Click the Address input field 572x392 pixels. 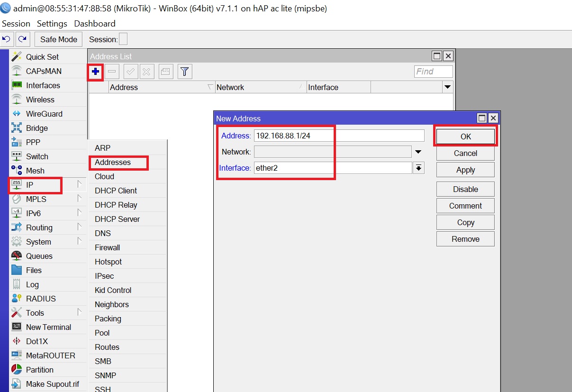pos(339,136)
